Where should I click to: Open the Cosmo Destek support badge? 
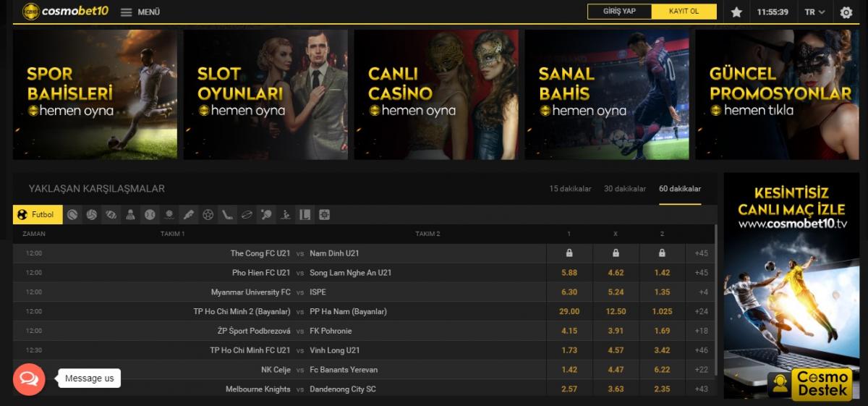810,384
